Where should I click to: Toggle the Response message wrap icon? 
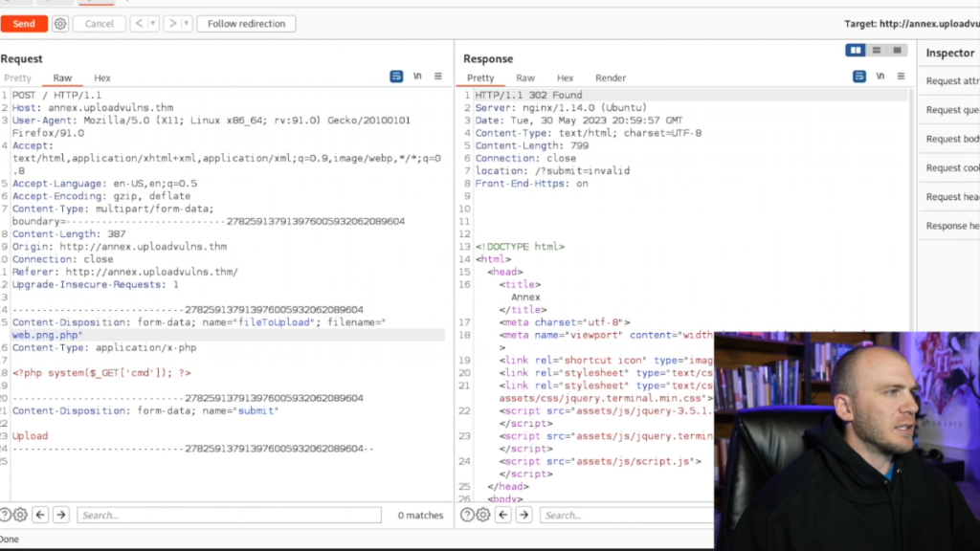click(859, 77)
